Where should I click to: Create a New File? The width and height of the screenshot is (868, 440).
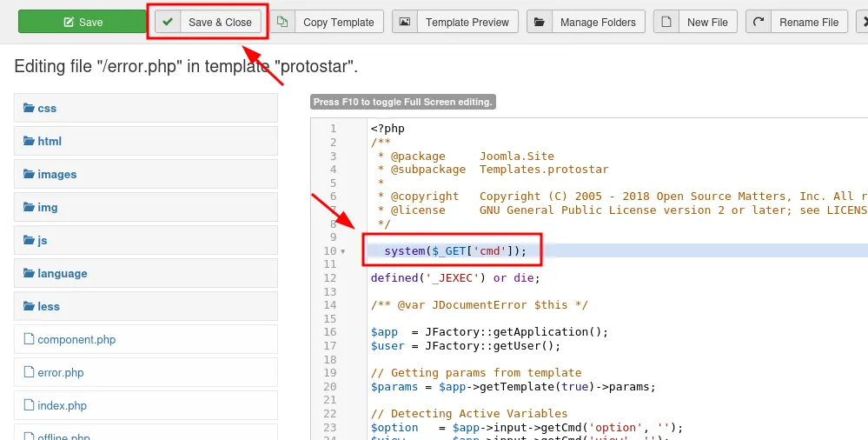coord(695,22)
